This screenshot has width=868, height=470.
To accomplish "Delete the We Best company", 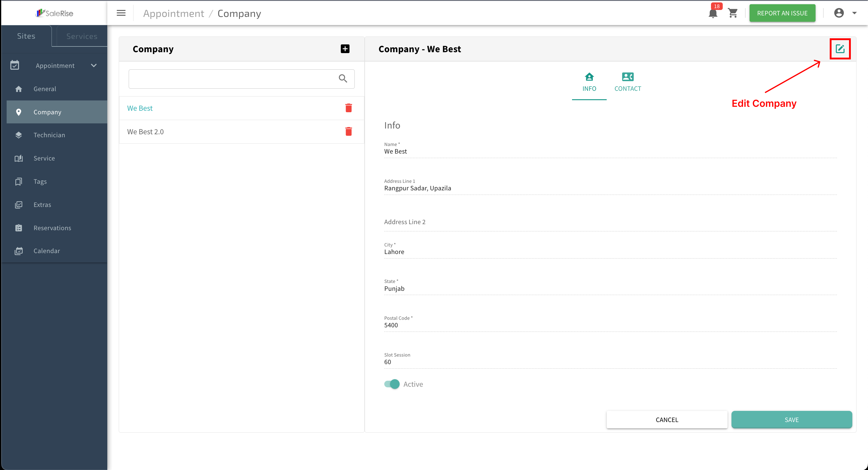I will point(348,108).
